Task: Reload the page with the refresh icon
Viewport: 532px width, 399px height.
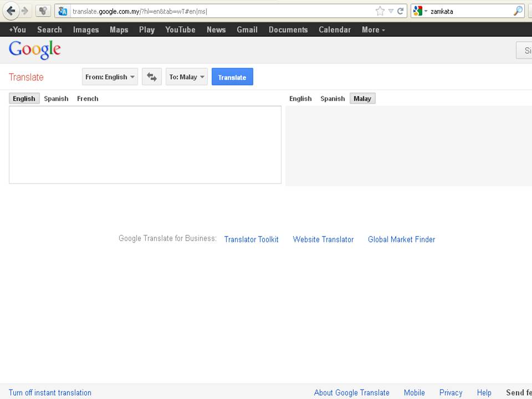Action: (400, 11)
